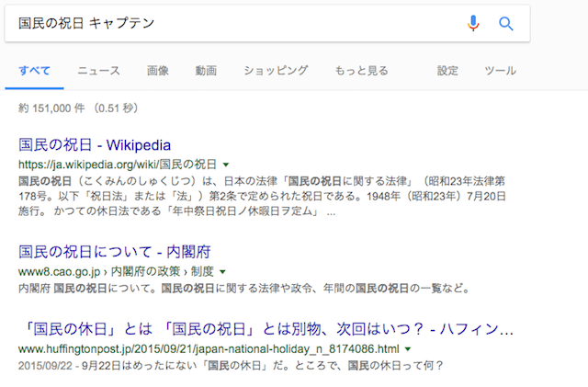Screen dimensions: 588x387
Task: Click the blue magnifier search icon
Action: [505, 24]
